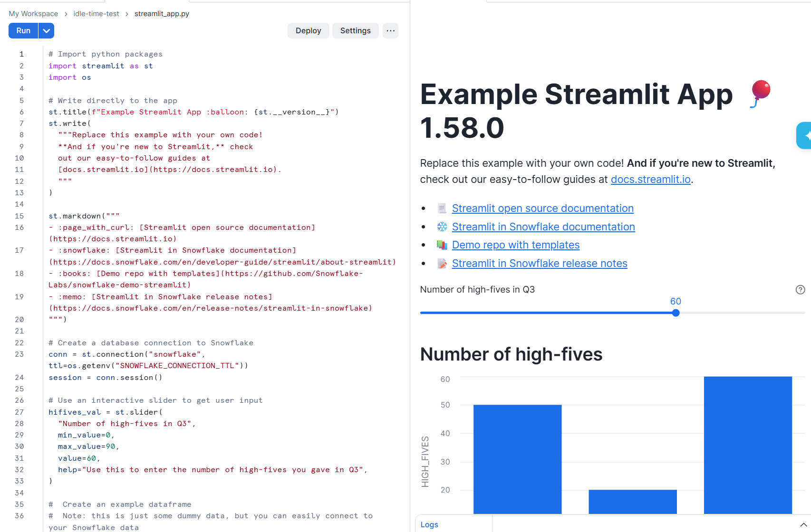
Task: Click the chart bar reaching value 50
Action: click(517, 459)
